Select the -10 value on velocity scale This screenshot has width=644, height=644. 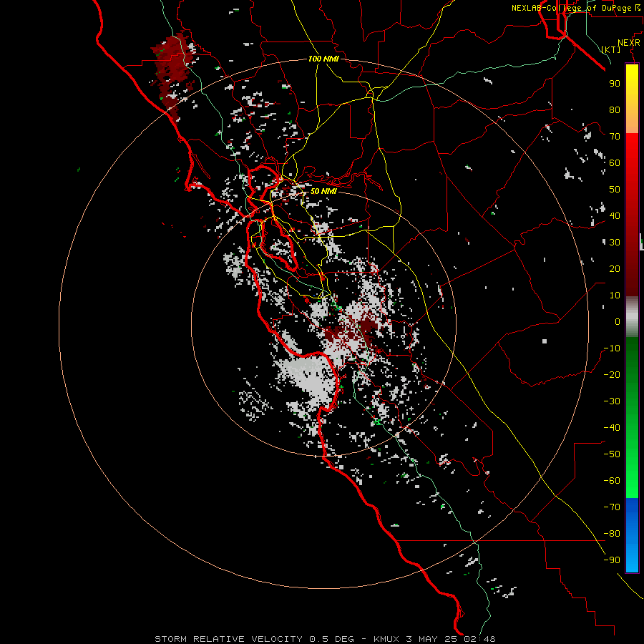coord(612,348)
